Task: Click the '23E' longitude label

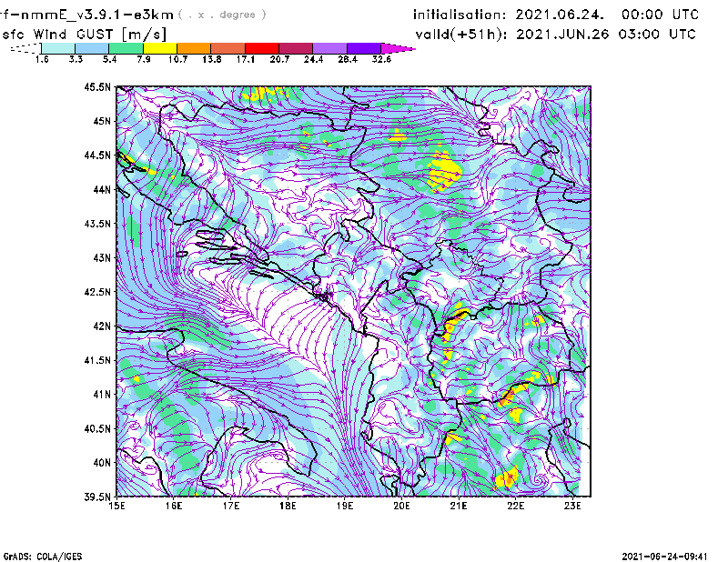Action: (x=572, y=506)
